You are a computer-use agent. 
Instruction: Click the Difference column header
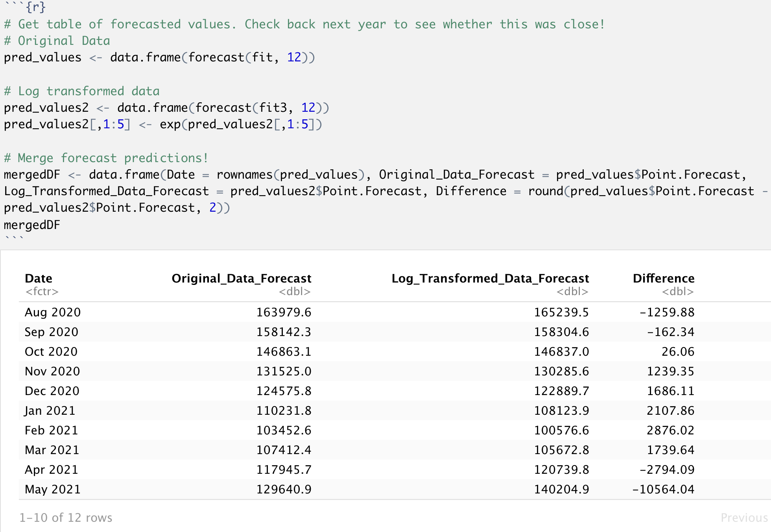coord(663,278)
